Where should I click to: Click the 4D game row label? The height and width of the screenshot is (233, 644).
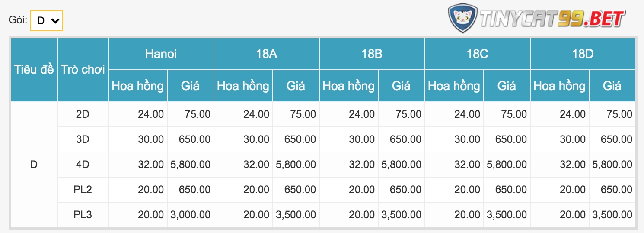click(83, 165)
